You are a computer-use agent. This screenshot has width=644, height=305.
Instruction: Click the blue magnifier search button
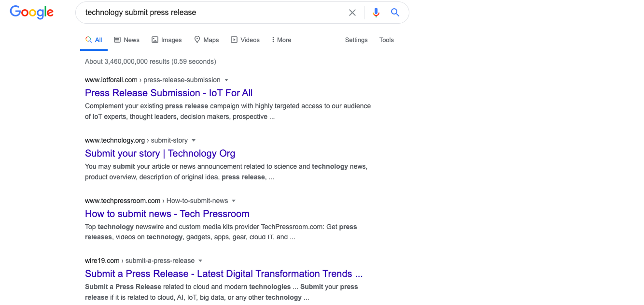point(395,13)
